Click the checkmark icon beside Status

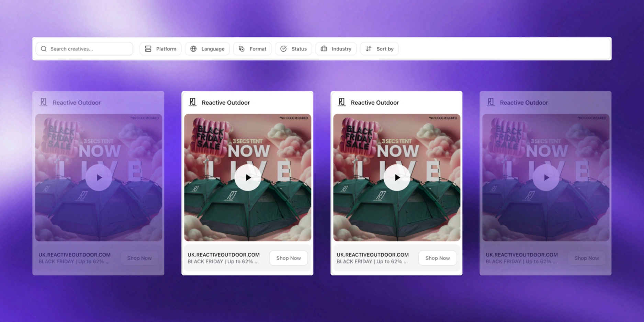point(284,49)
